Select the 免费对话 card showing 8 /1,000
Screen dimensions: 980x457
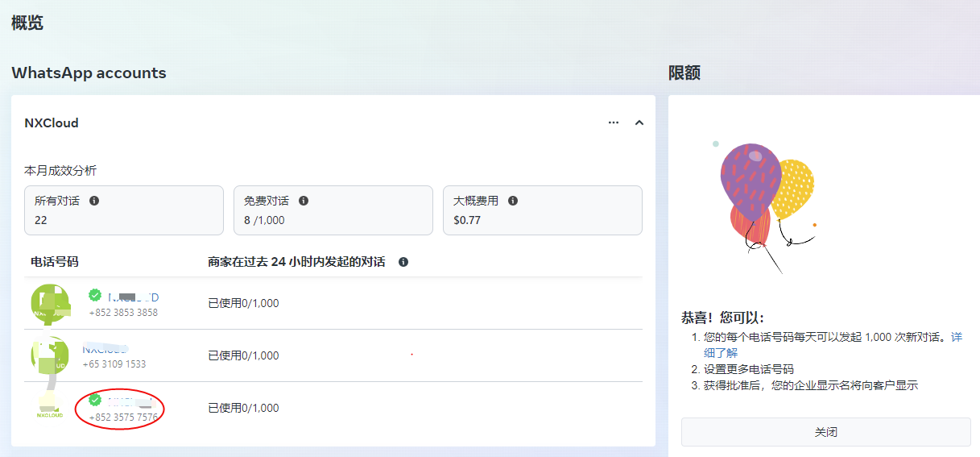click(x=333, y=210)
